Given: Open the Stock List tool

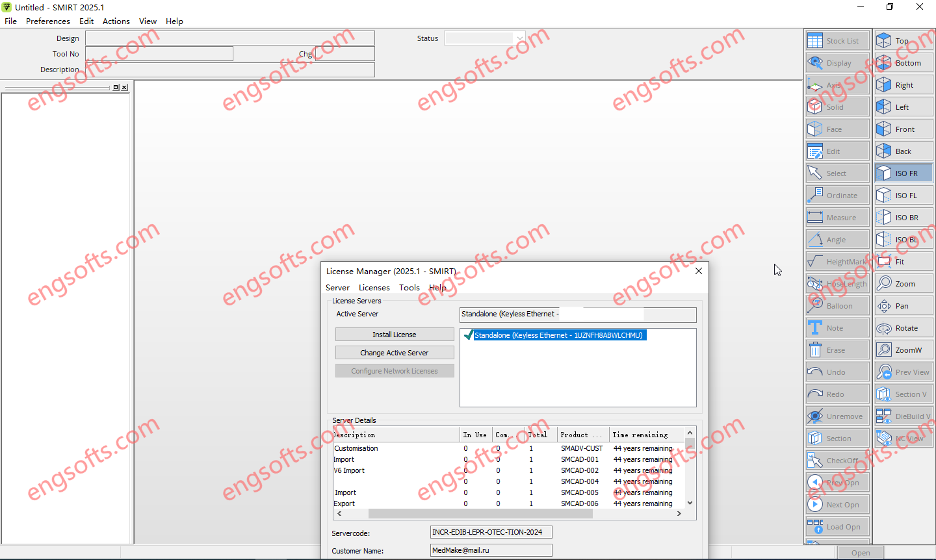Looking at the screenshot, I should click(837, 40).
